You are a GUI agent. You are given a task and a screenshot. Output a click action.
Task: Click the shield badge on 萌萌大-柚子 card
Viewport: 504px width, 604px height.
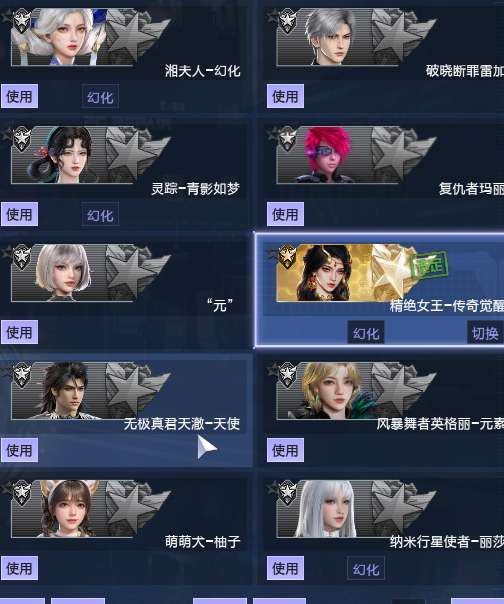[22, 492]
